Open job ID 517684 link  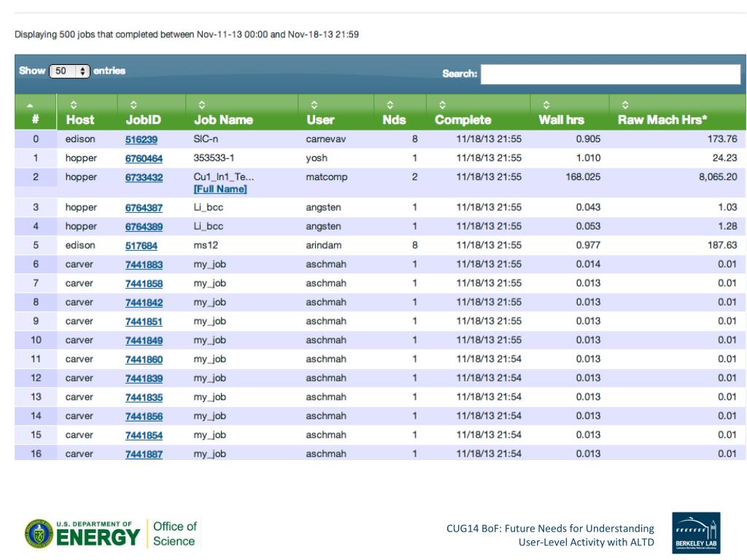coord(141,246)
